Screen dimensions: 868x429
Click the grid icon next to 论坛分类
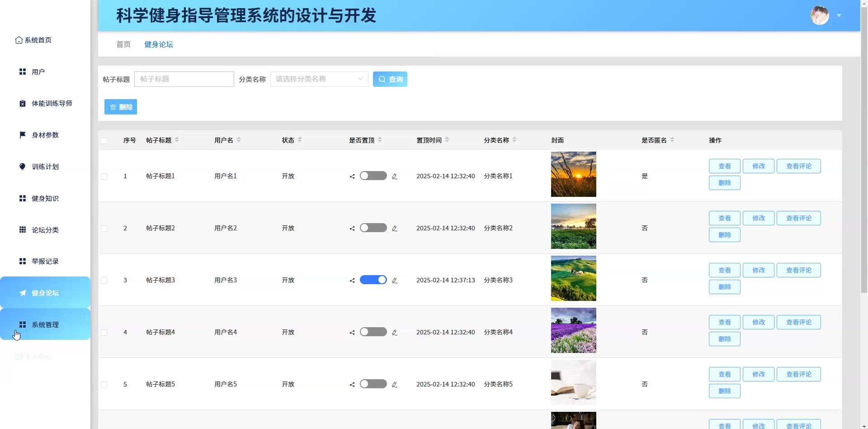pos(22,230)
